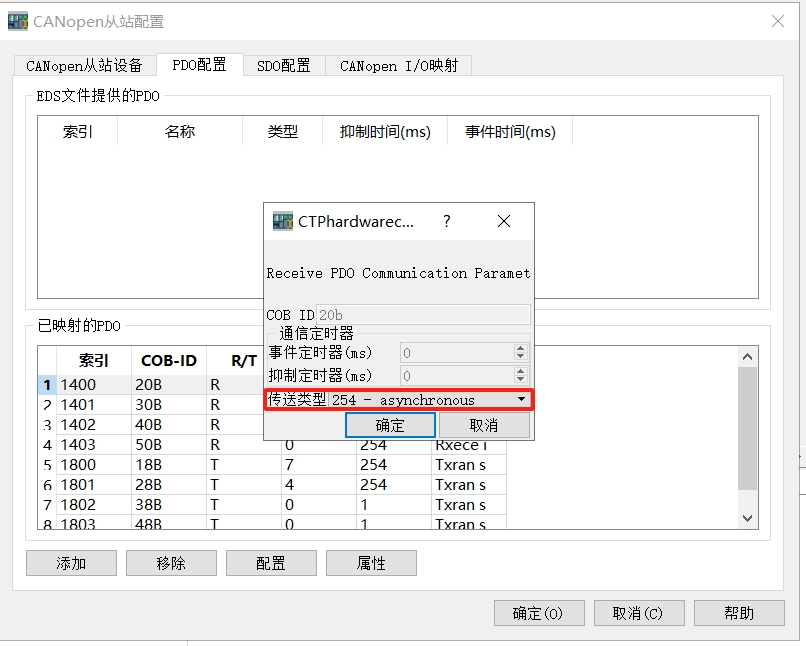Click the 属性 button
The width and height of the screenshot is (806, 646).
click(x=371, y=563)
